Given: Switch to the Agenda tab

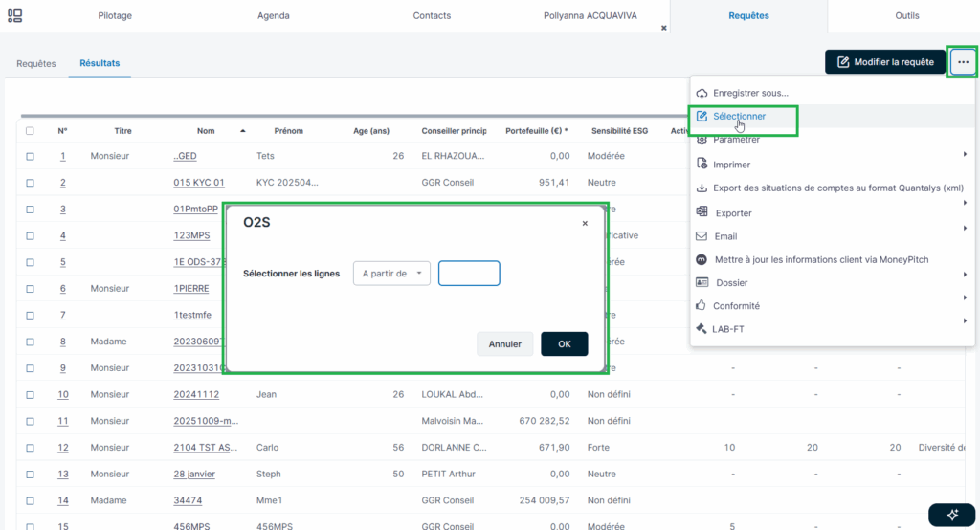Looking at the screenshot, I should tap(273, 16).
